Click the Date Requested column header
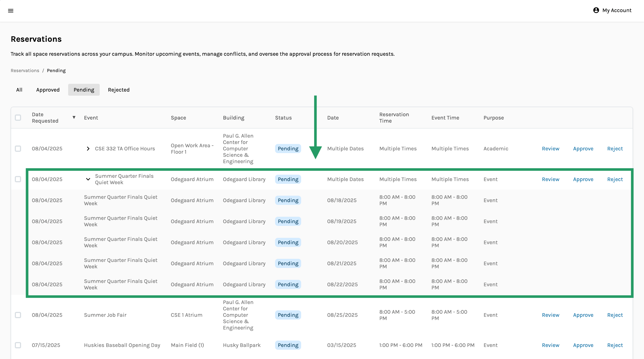Viewport: 644px width, 359px height. tap(45, 118)
